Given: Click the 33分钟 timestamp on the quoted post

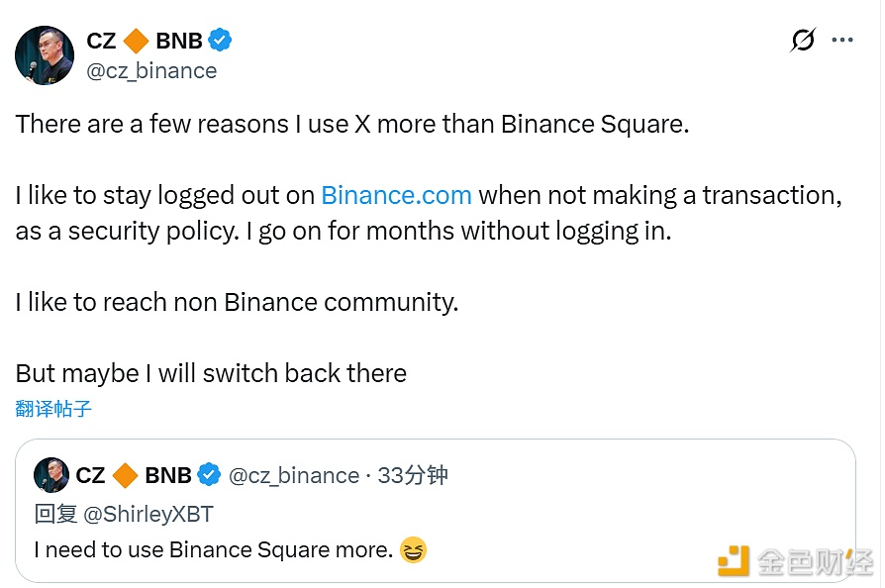Looking at the screenshot, I should [x=413, y=475].
